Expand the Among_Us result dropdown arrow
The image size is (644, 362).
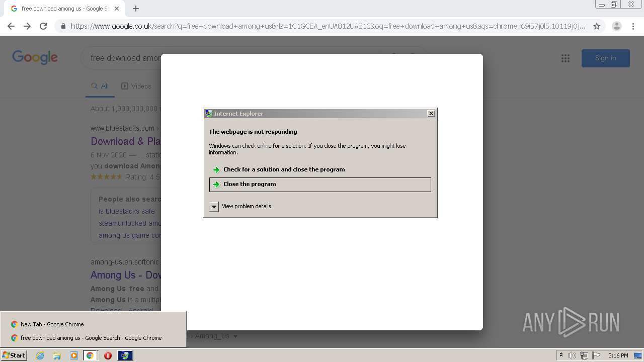[235, 336]
